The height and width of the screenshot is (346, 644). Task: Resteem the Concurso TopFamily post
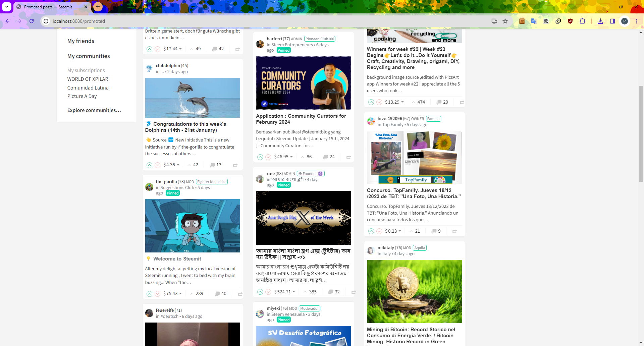454,231
